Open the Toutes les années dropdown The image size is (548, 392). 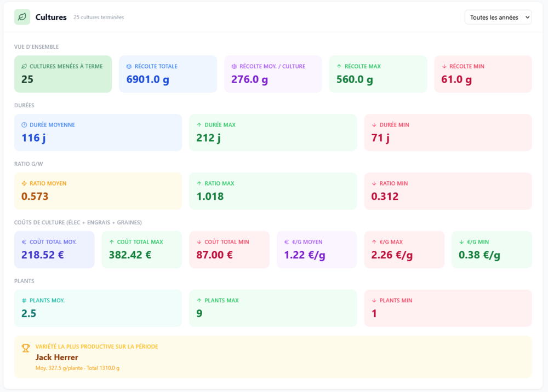pyautogui.click(x=498, y=17)
